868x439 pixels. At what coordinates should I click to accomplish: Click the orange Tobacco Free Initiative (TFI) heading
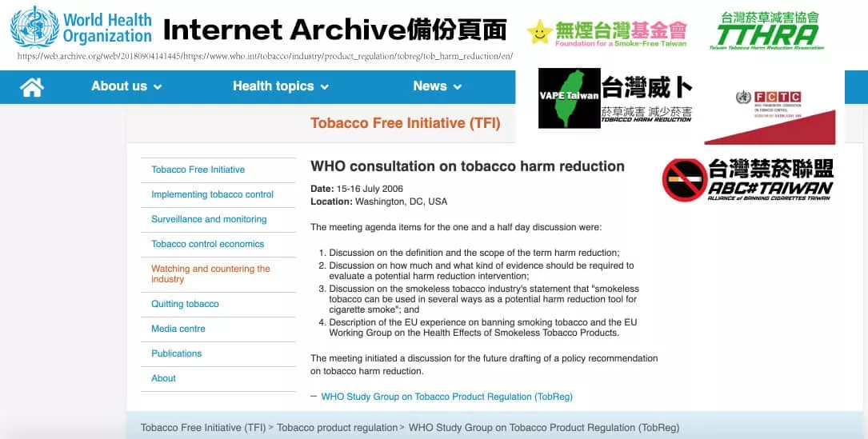[406, 123]
